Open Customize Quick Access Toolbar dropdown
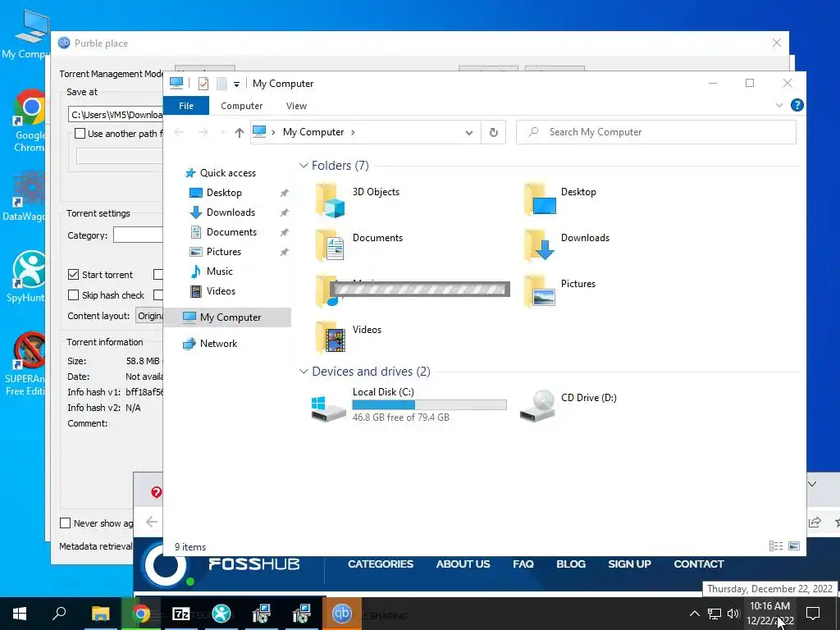Screen dimensions: 840x630 click(236, 84)
